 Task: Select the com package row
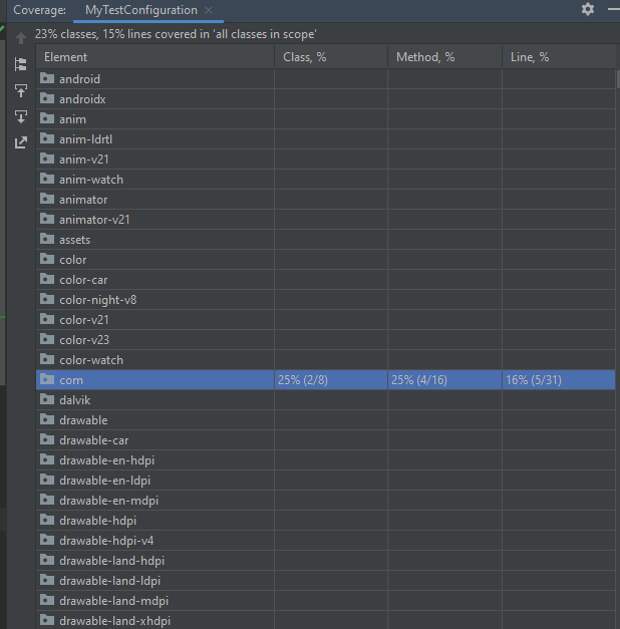tap(326, 380)
